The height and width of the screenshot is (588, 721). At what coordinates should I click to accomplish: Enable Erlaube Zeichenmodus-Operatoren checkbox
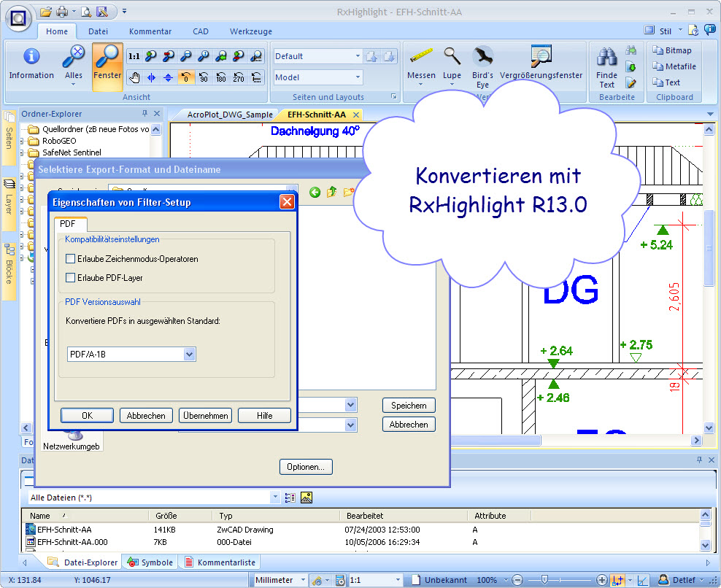(71, 259)
